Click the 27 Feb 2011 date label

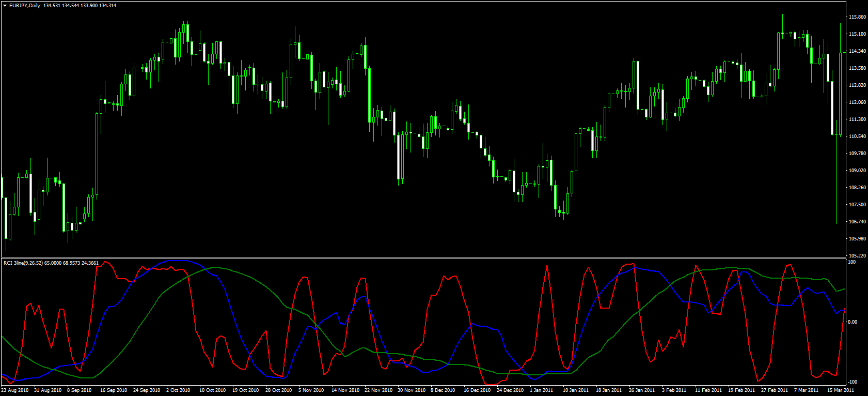[x=775, y=390]
